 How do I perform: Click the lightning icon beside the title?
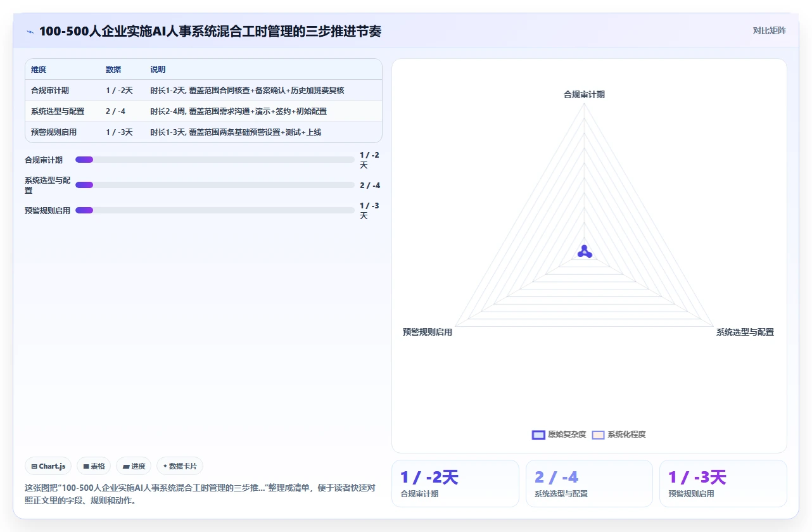point(30,32)
